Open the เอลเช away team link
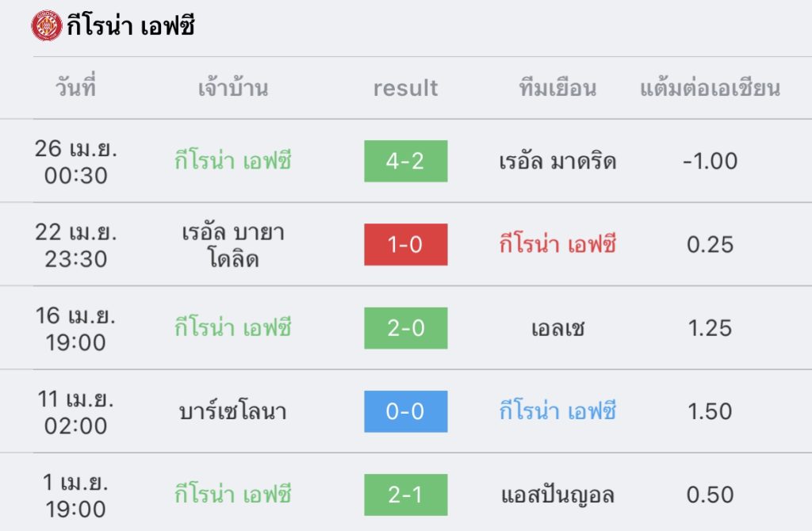The width and height of the screenshot is (812, 531). tap(557, 328)
